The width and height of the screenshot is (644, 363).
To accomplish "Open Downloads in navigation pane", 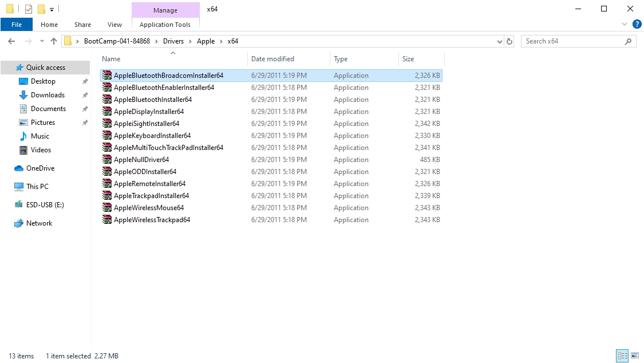I will tap(48, 95).
